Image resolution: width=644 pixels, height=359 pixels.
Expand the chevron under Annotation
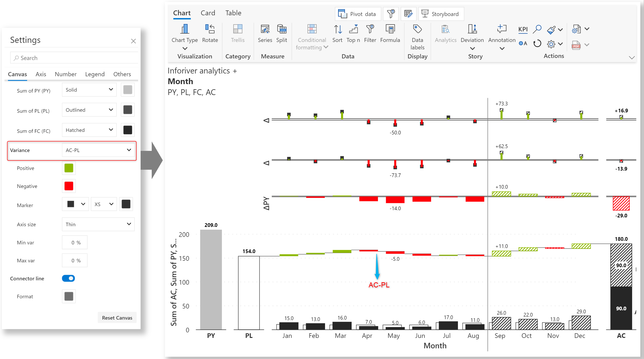coord(502,48)
